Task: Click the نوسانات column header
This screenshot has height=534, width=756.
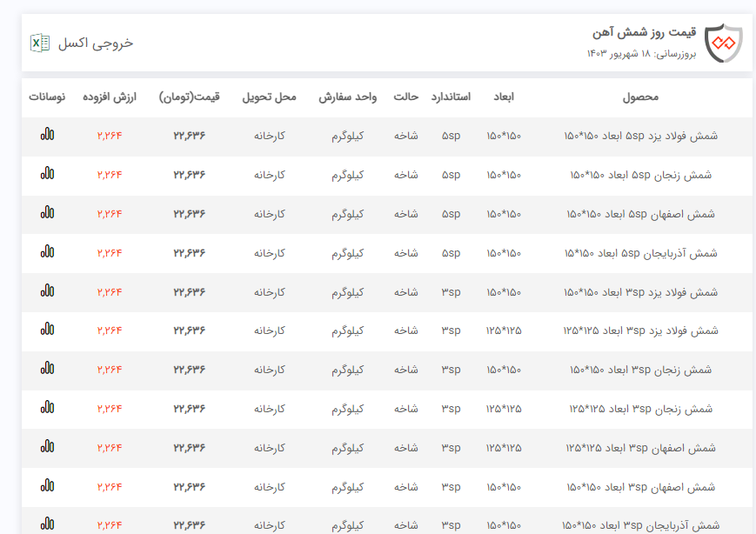Action: tap(47, 97)
